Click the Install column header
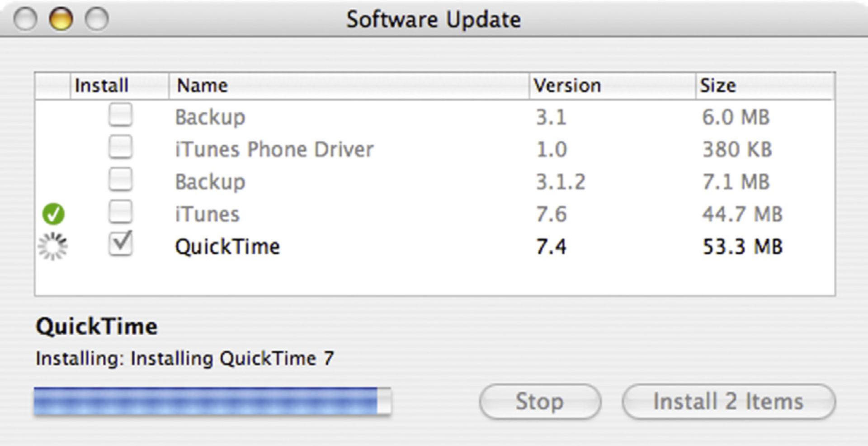Viewport: 868px width, 446px height. click(x=119, y=85)
